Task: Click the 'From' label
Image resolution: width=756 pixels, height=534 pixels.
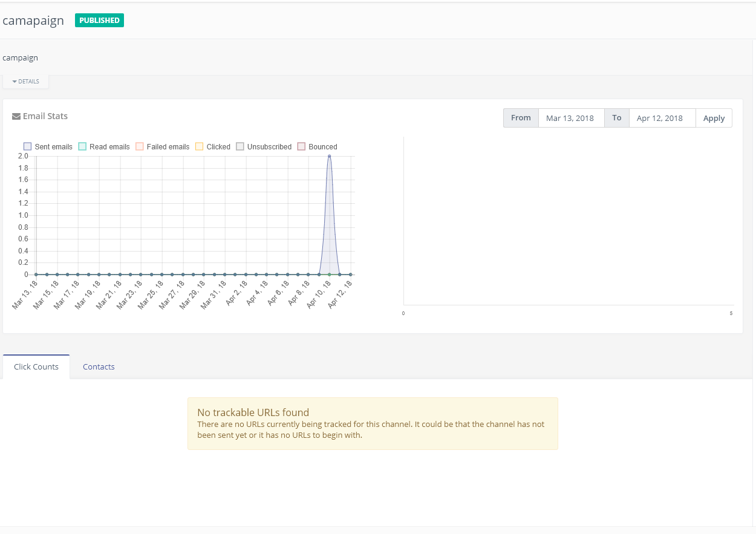Action: pyautogui.click(x=521, y=118)
